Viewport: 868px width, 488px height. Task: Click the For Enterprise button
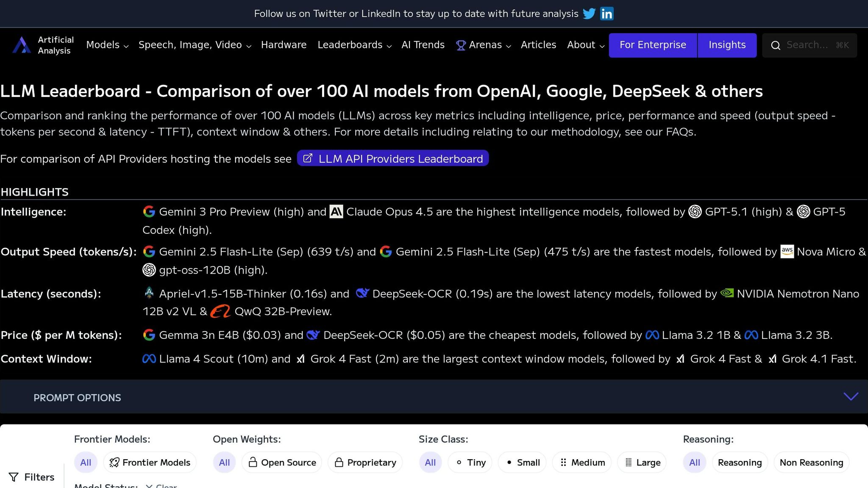click(652, 45)
